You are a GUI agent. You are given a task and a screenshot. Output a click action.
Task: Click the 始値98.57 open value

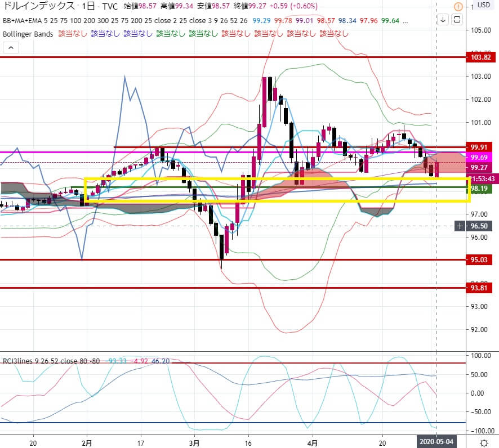(x=140, y=6)
